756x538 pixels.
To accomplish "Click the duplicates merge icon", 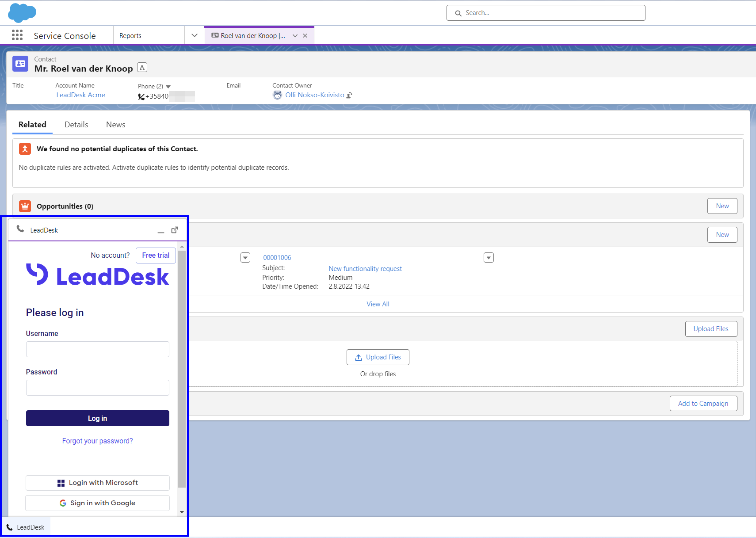I will pyautogui.click(x=25, y=149).
